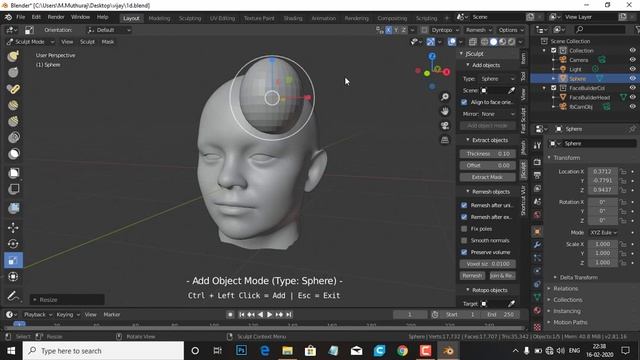Expand the Delta Transform section
The image size is (640, 360).
click(x=575, y=277)
